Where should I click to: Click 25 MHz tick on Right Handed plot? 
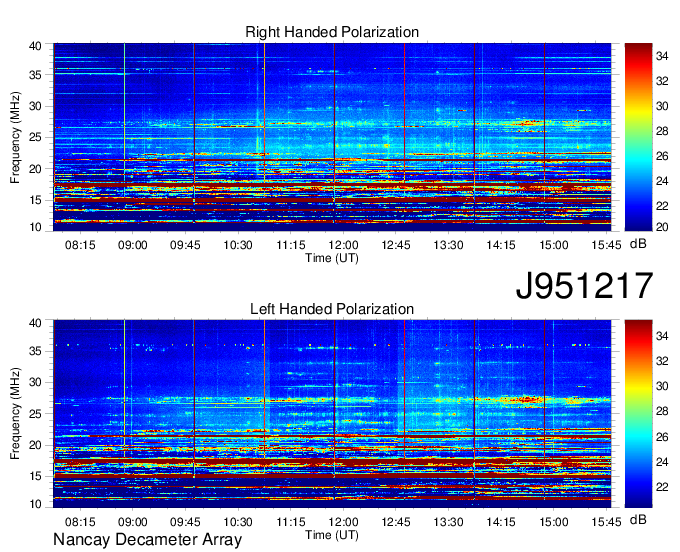click(35, 137)
